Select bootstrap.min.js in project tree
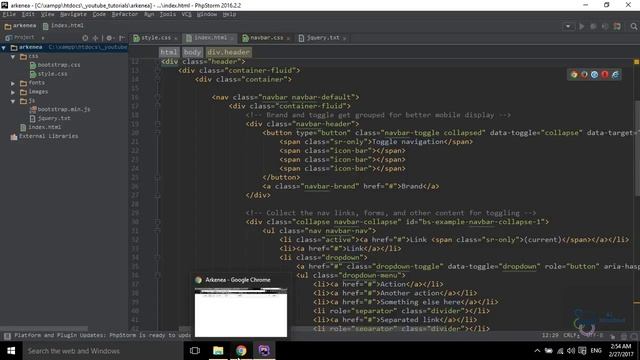Screen dimensions: 640x360 pos(60,109)
